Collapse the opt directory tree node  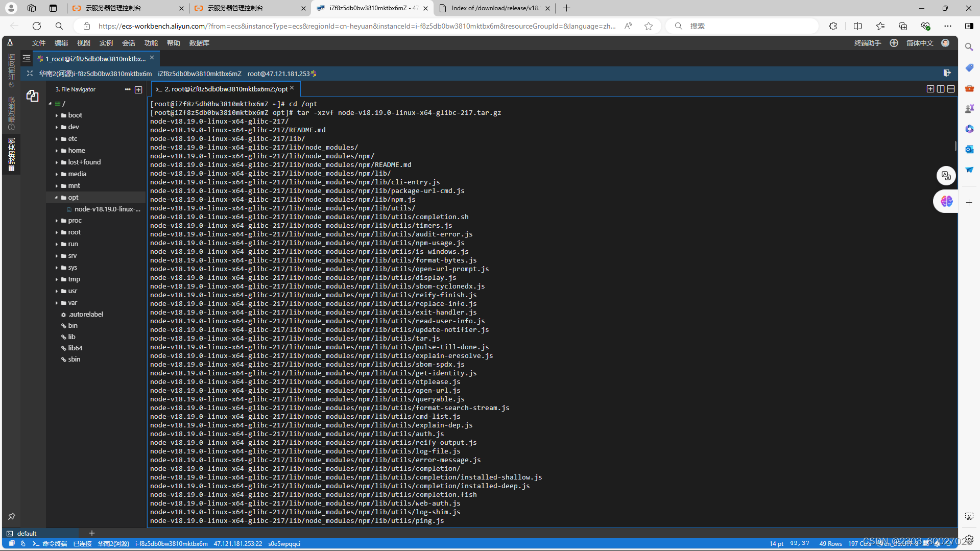click(56, 197)
